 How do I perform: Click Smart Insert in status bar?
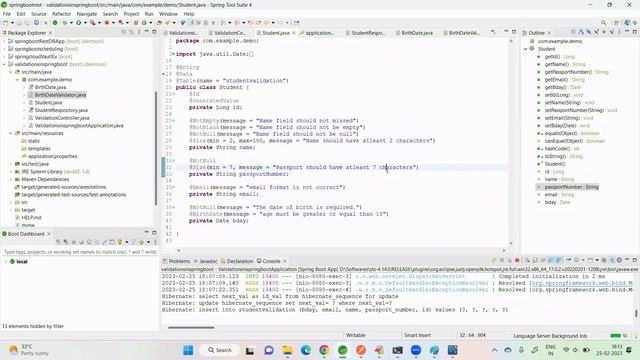[x=417, y=336]
